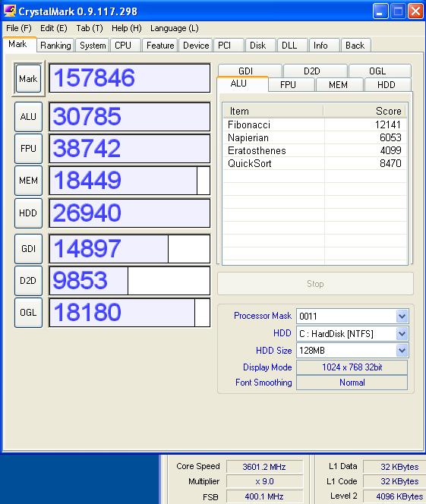The height and width of the screenshot is (504, 426).
Task: Run the D2D benchmark button
Action: [28, 281]
